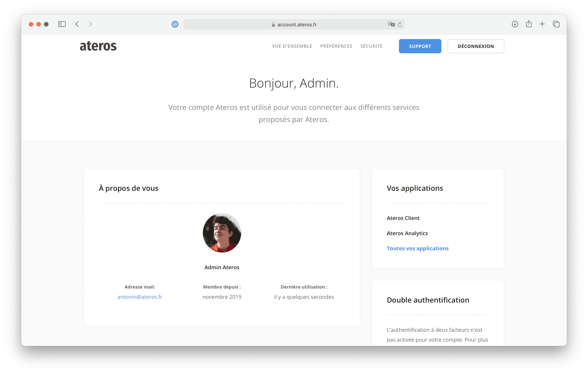Toggle the Safari sidebar icon
This screenshot has width=588, height=374.
(62, 24)
